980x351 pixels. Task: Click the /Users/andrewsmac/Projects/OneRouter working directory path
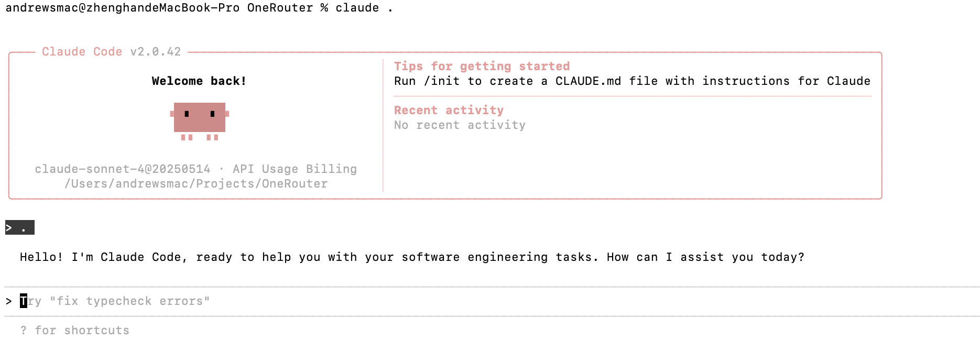(196, 184)
